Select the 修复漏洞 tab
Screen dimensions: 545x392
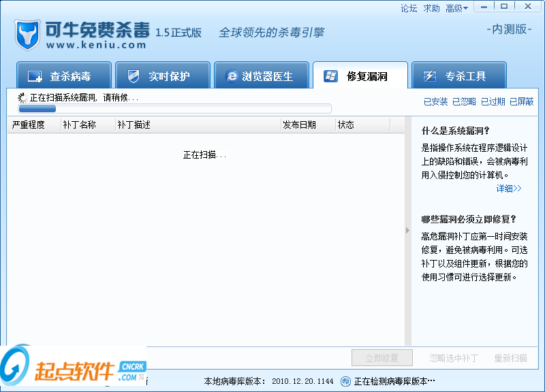(360, 75)
